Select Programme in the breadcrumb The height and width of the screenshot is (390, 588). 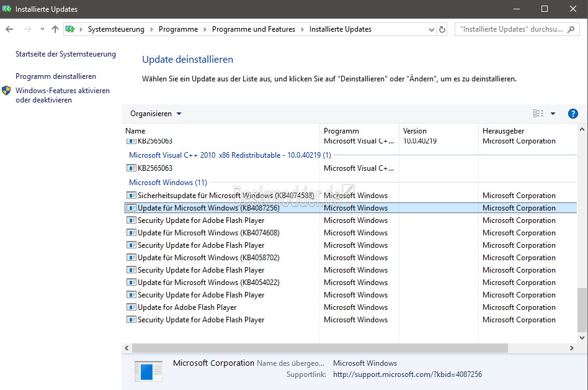tap(178, 29)
